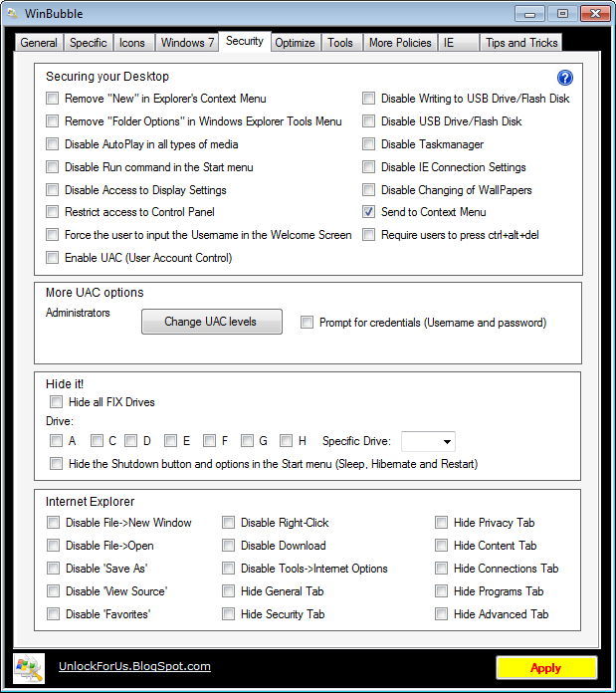Viewport: 616px width, 693px height.
Task: Open the Icons tab
Action: tap(132, 43)
